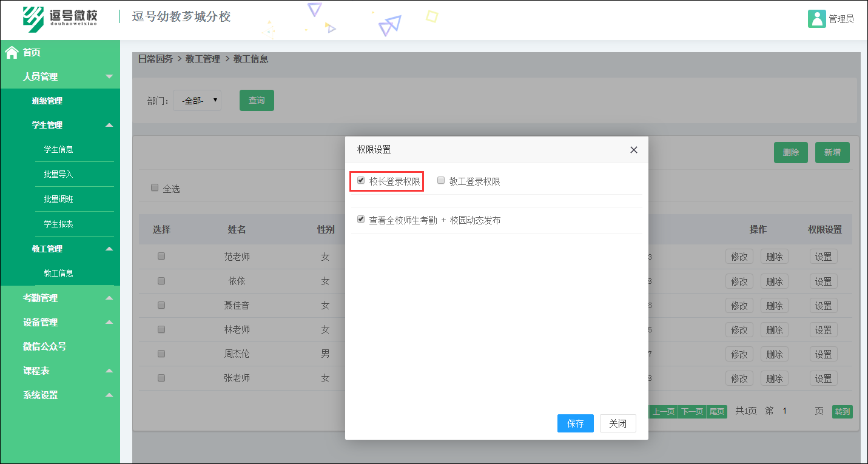The width and height of the screenshot is (868, 464).
Task: Click the 查询 search button
Action: click(x=256, y=100)
